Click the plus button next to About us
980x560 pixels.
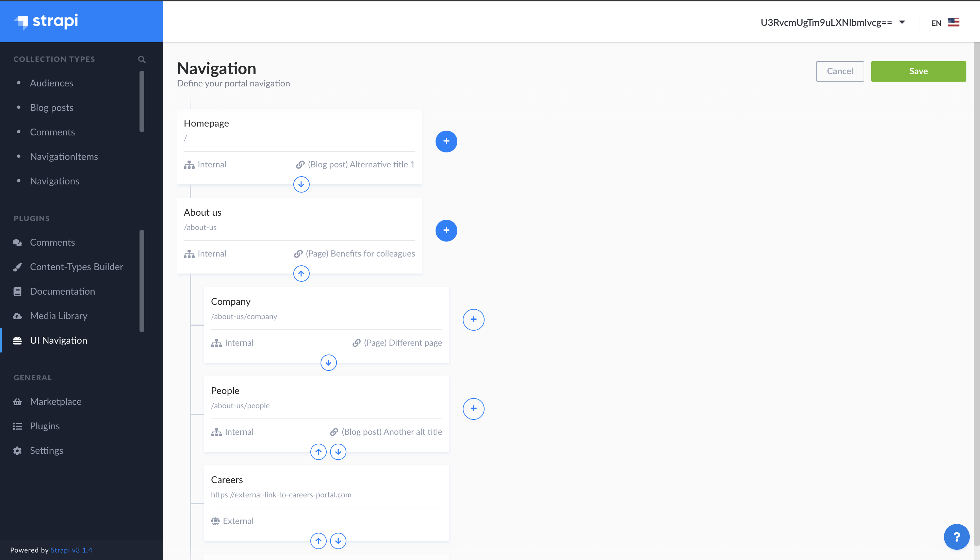tap(446, 230)
